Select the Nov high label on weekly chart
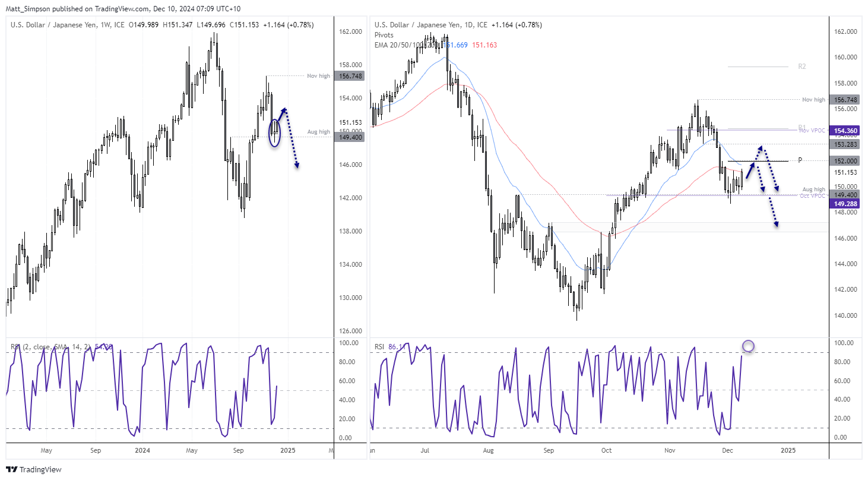The image size is (868, 480). 318,76
